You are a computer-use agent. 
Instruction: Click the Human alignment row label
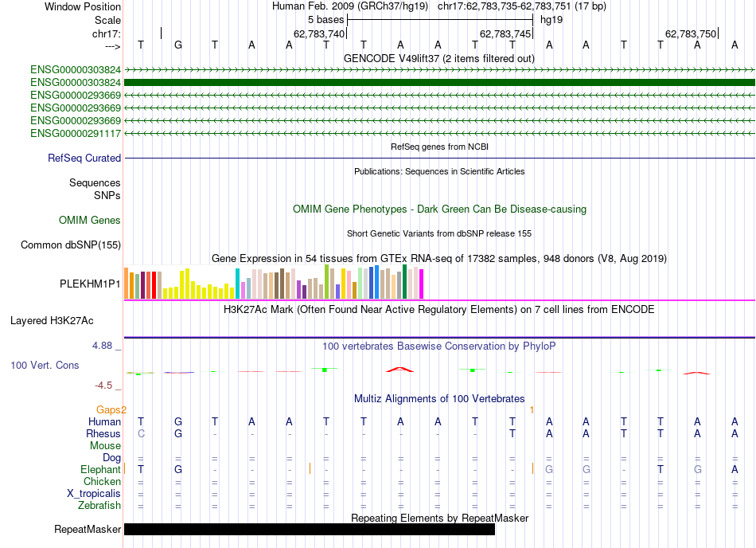click(104, 421)
